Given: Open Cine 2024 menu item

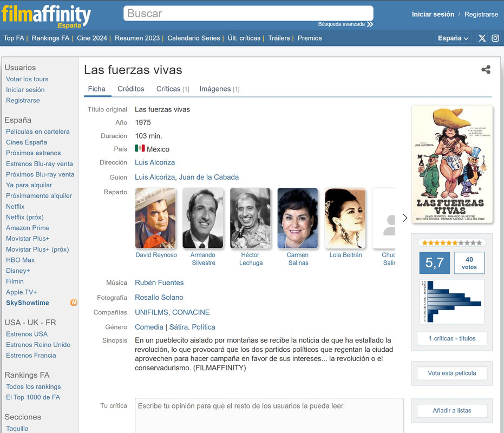Looking at the screenshot, I should click(92, 38).
